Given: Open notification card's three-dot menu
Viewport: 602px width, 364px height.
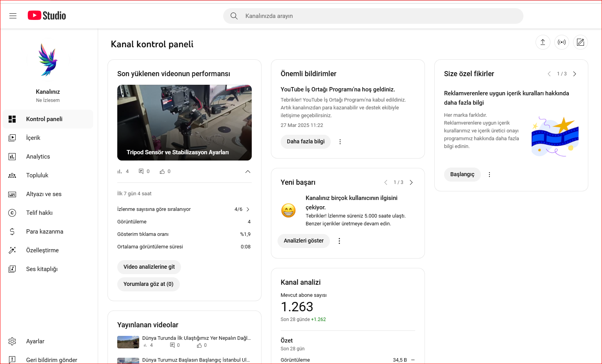Looking at the screenshot, I should click(x=340, y=142).
